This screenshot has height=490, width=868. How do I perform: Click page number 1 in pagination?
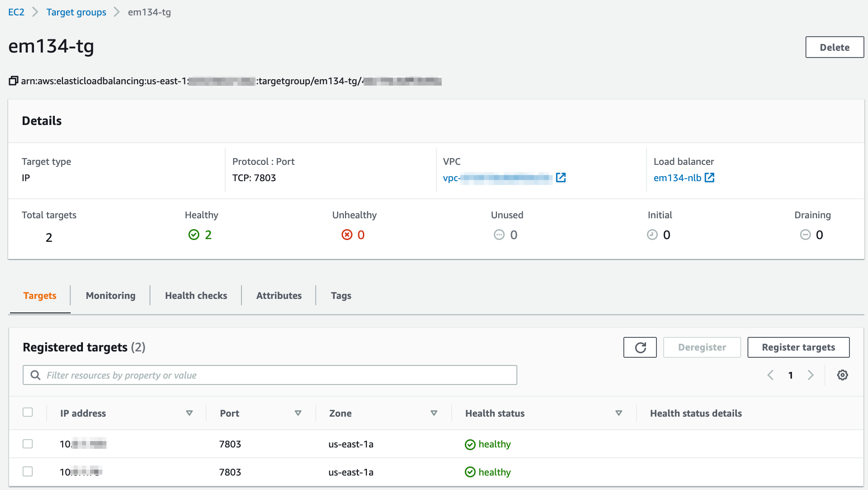coord(791,375)
